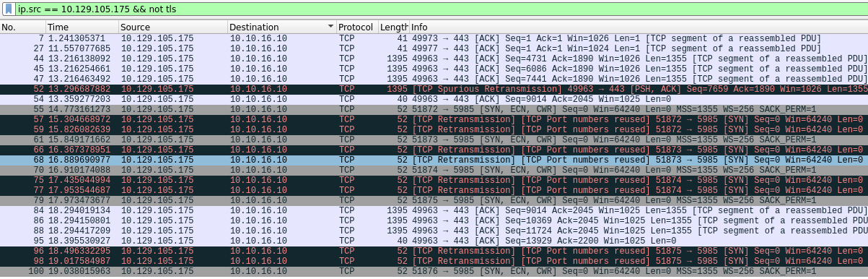The height and width of the screenshot is (279, 868).
Task: Select TCP Spurious Retransmission packet 52
Action: point(434,89)
